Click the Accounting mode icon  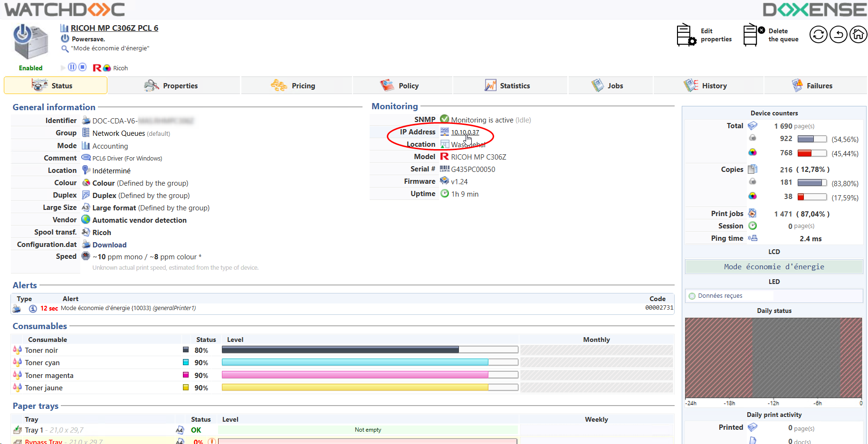[x=86, y=145]
